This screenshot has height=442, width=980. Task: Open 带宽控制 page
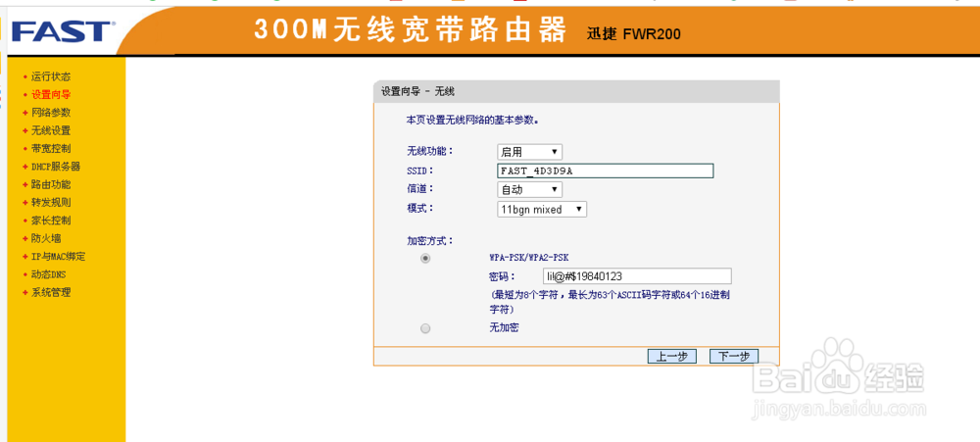(51, 149)
